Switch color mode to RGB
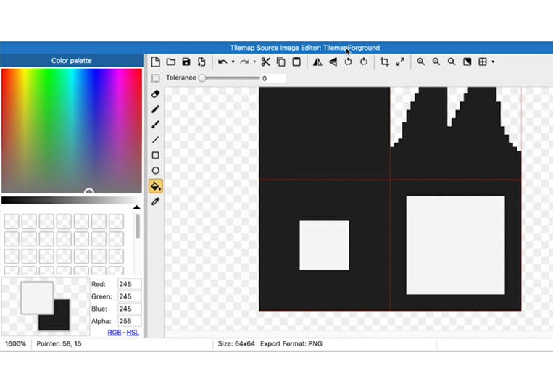Screen dimensions: 553x392 pos(115,333)
